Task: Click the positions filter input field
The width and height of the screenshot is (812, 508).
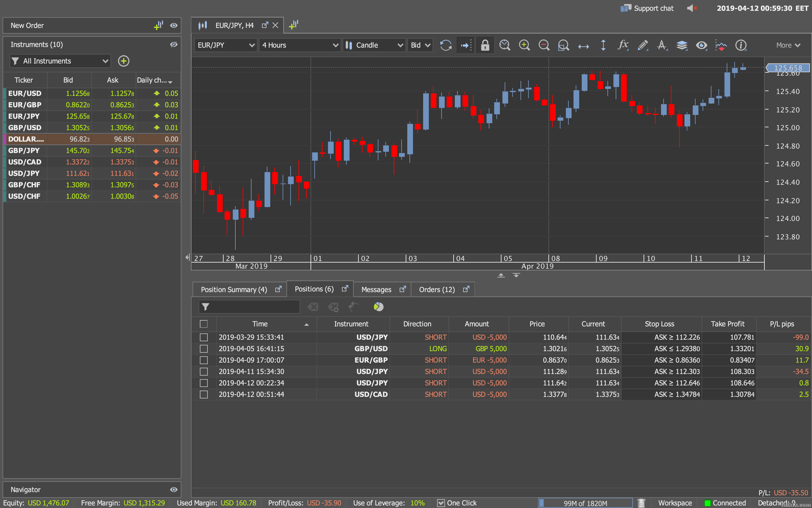Action: tap(249, 306)
